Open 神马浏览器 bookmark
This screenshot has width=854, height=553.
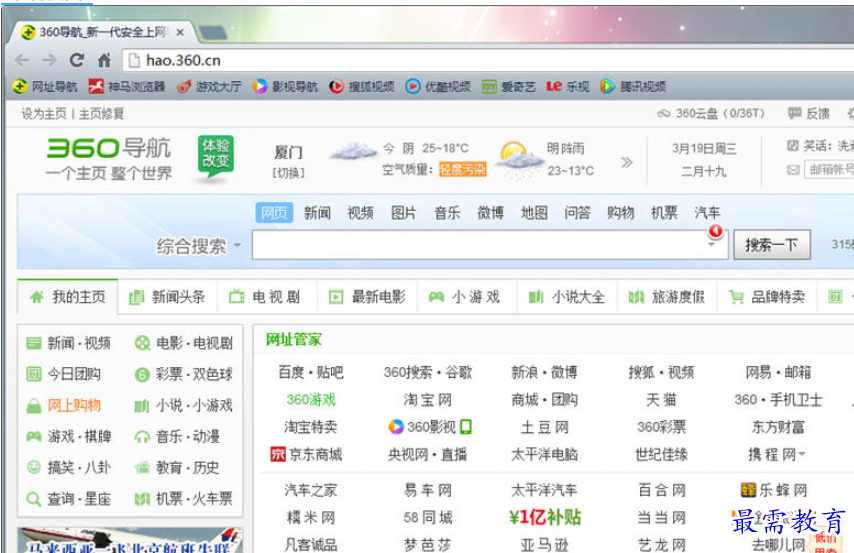tap(127, 86)
